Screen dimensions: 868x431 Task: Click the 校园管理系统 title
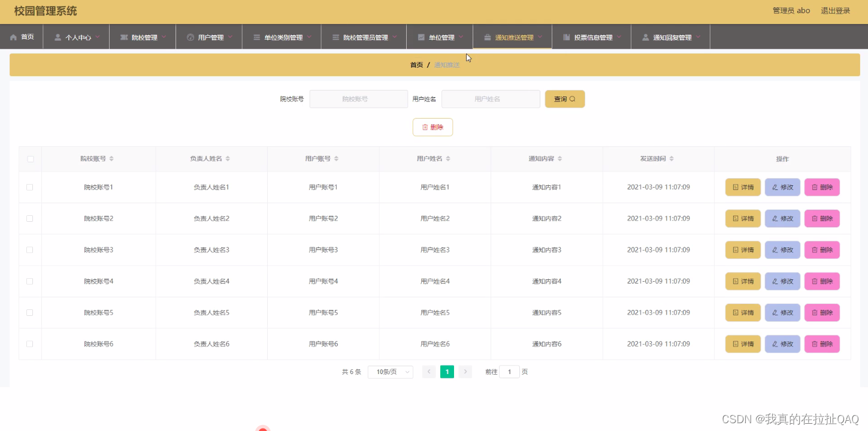pyautogui.click(x=46, y=11)
